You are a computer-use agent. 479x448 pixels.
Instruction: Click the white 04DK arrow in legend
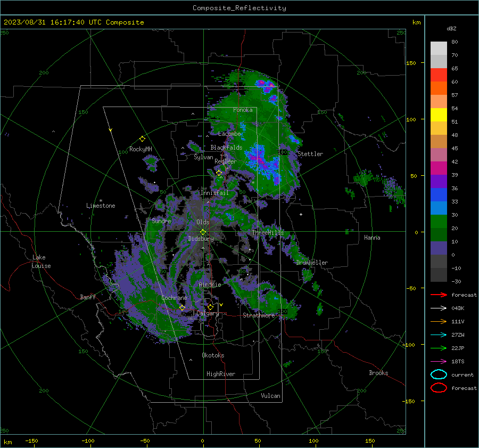439,308
